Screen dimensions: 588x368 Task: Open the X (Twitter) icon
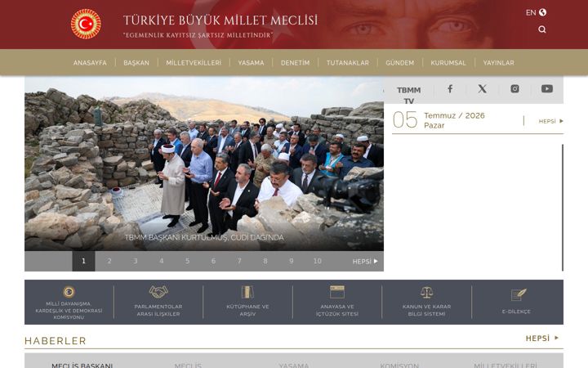pos(483,88)
